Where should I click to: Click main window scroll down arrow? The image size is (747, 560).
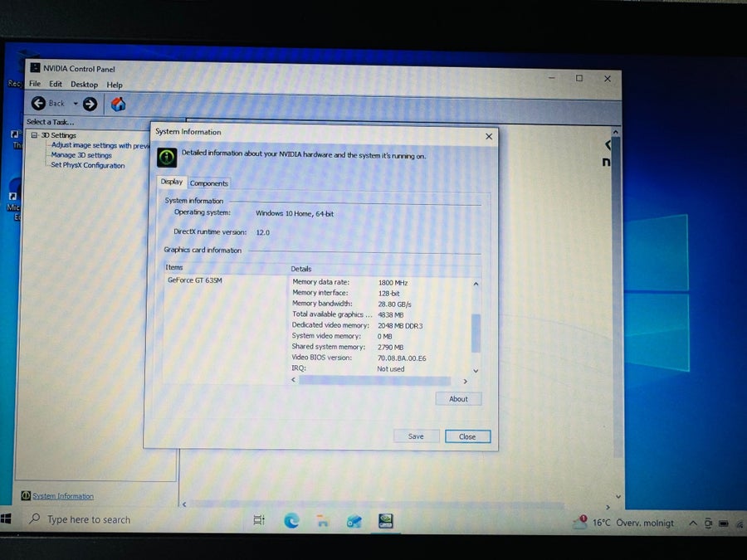[x=618, y=496]
